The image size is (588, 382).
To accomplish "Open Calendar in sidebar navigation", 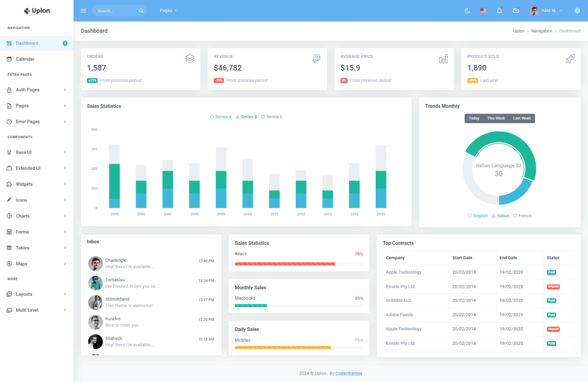I will (37, 59).
